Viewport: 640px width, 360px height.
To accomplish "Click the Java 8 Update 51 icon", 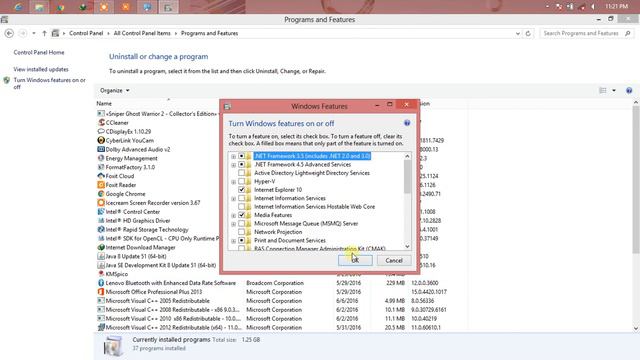I will [x=101, y=256].
